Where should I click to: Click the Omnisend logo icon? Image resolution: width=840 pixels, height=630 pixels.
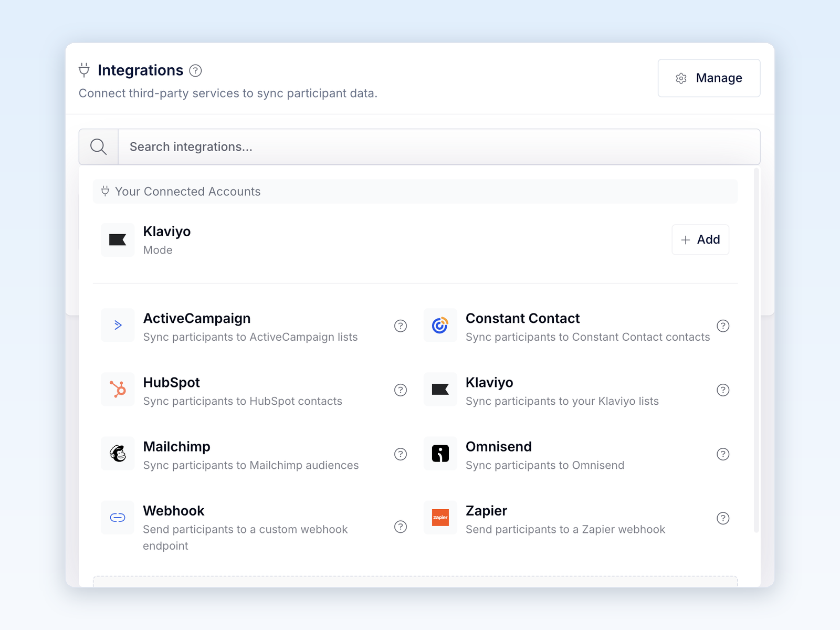pos(440,453)
